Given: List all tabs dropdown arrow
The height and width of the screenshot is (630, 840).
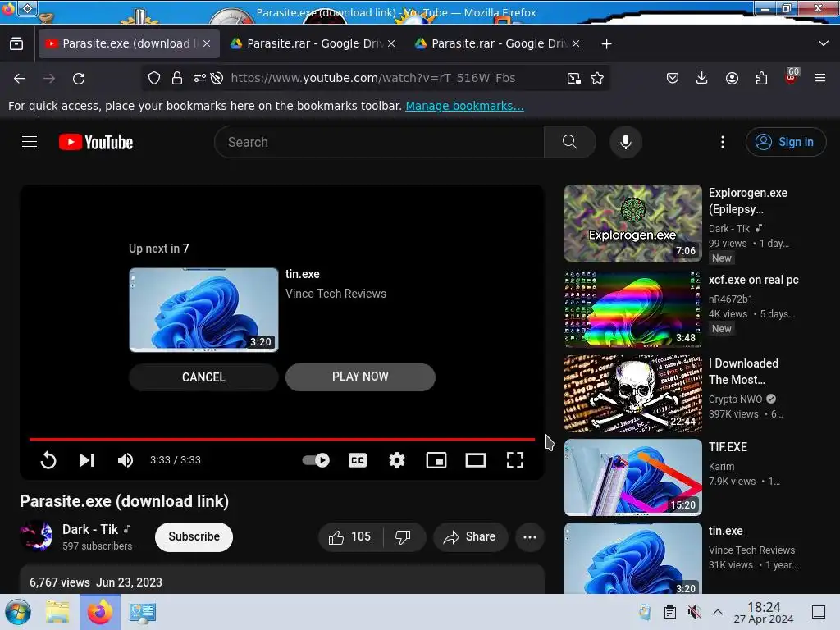Looking at the screenshot, I should pos(824,43).
